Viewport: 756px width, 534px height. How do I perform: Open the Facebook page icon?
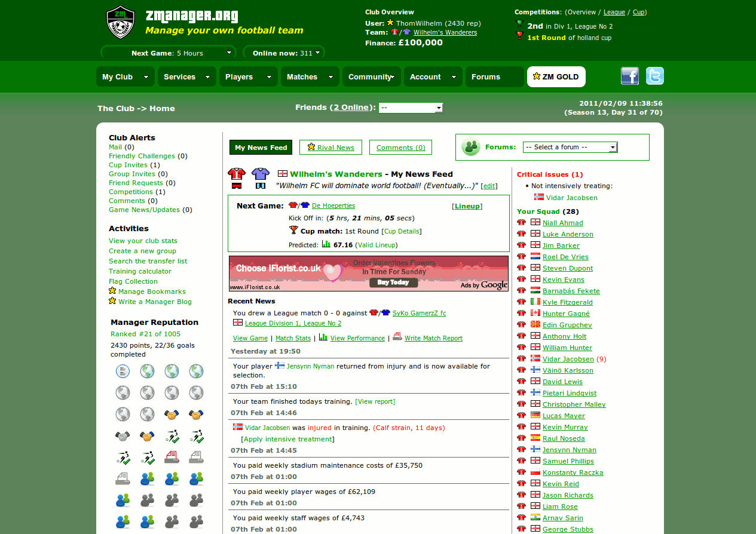click(630, 76)
